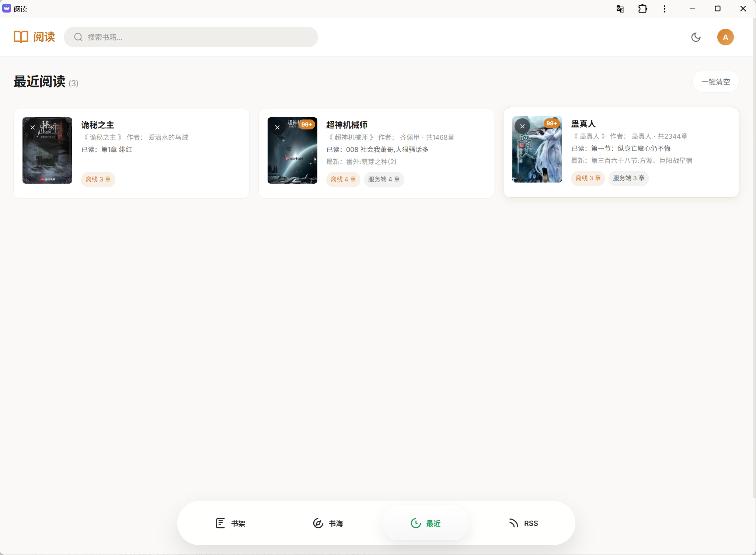
Task: Open the extensions puzzle icon
Action: [x=642, y=8]
